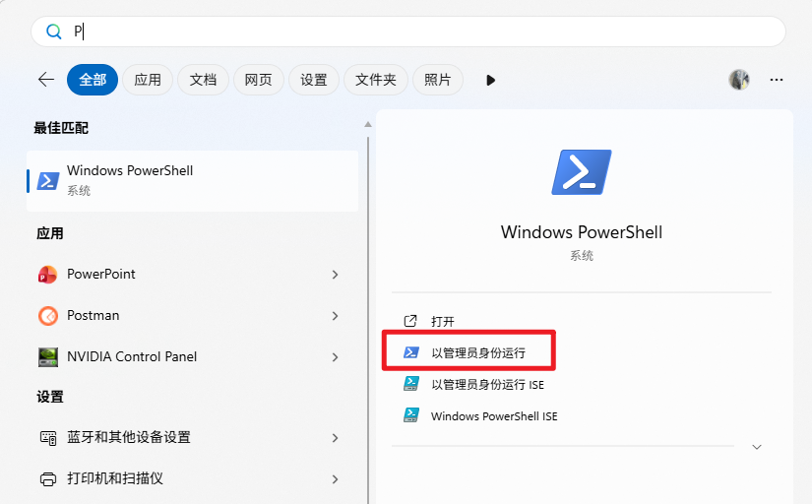Select the 文档 filter tab
The height and width of the screenshot is (504, 812).
(203, 80)
